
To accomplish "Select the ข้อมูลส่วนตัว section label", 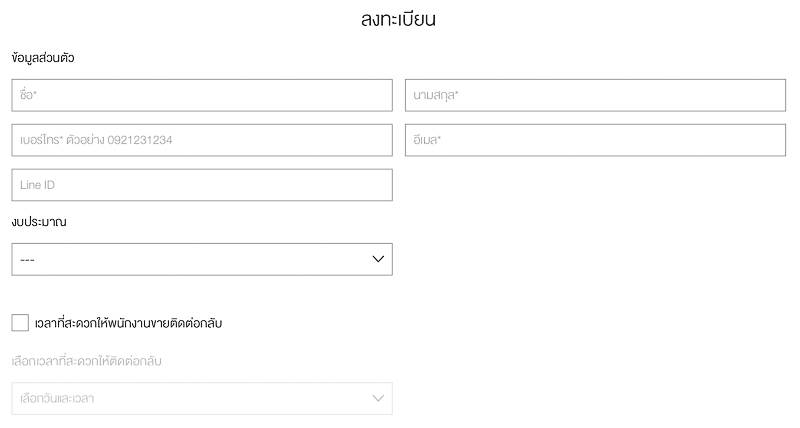I will click(42, 58).
